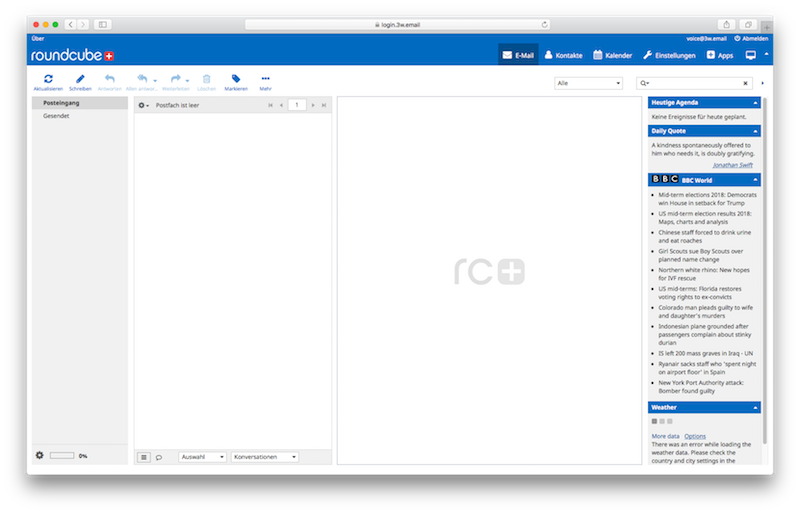Viewport: 800px width, 513px height.
Task: Click the Markieren tag icon
Action: tap(236, 78)
